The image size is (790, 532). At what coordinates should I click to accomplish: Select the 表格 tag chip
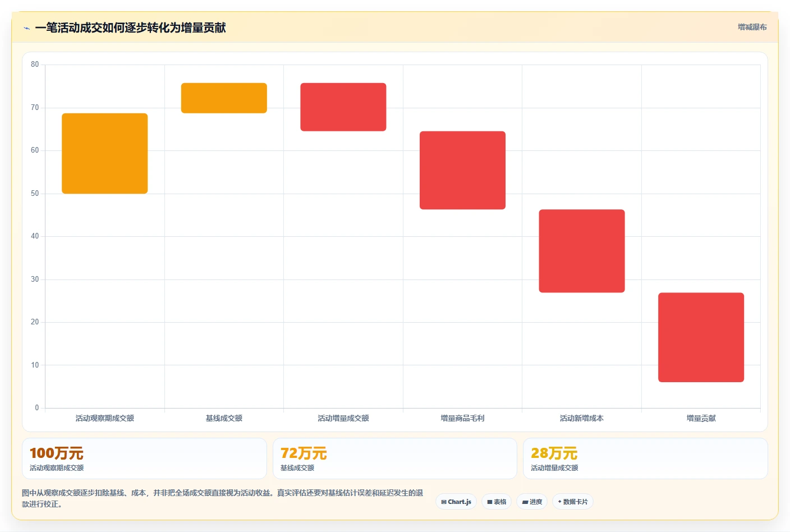[497, 502]
